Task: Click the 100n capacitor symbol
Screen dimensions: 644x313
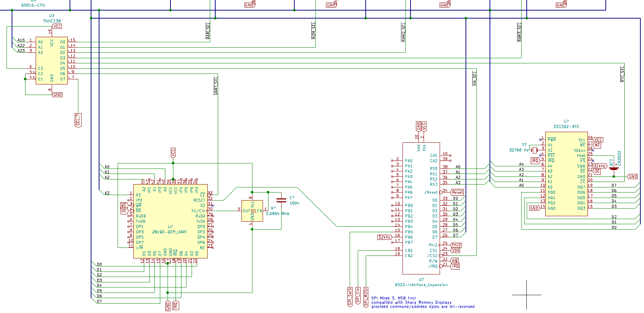Action: (x=281, y=200)
